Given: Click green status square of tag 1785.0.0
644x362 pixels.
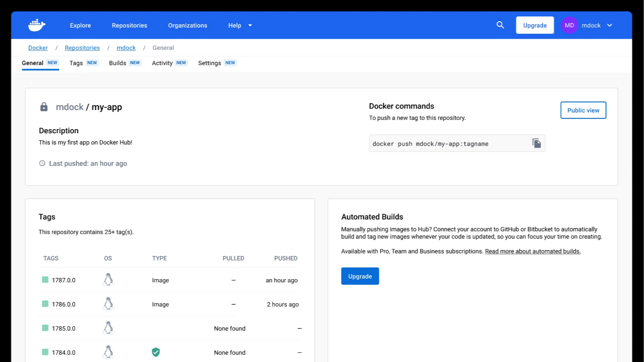Looking at the screenshot, I should (45, 328).
